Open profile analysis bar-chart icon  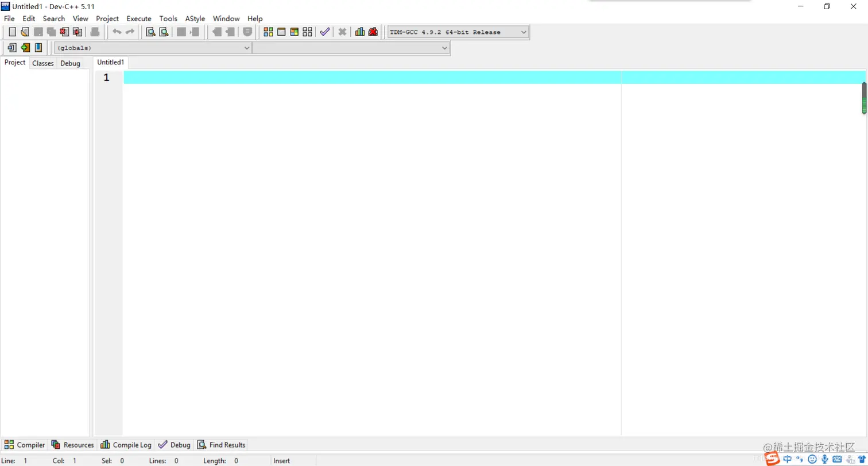coord(360,32)
